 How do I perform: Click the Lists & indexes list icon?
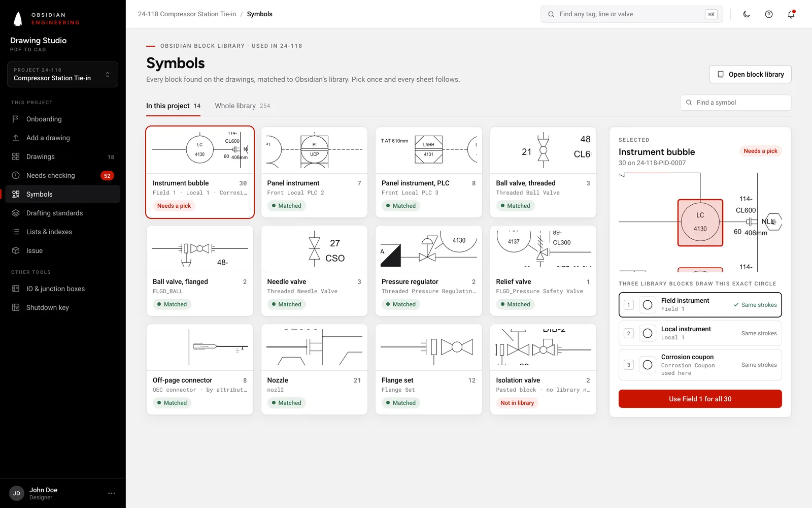click(16, 232)
